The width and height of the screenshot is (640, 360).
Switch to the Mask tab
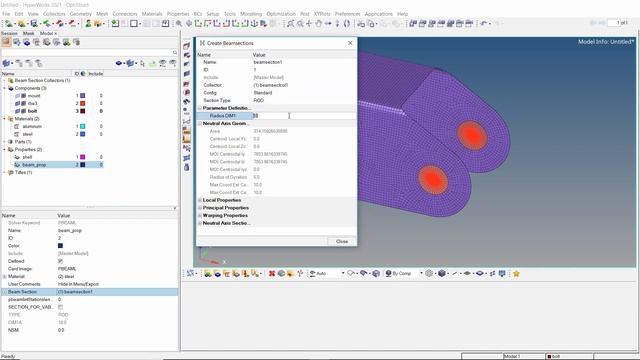[28, 33]
